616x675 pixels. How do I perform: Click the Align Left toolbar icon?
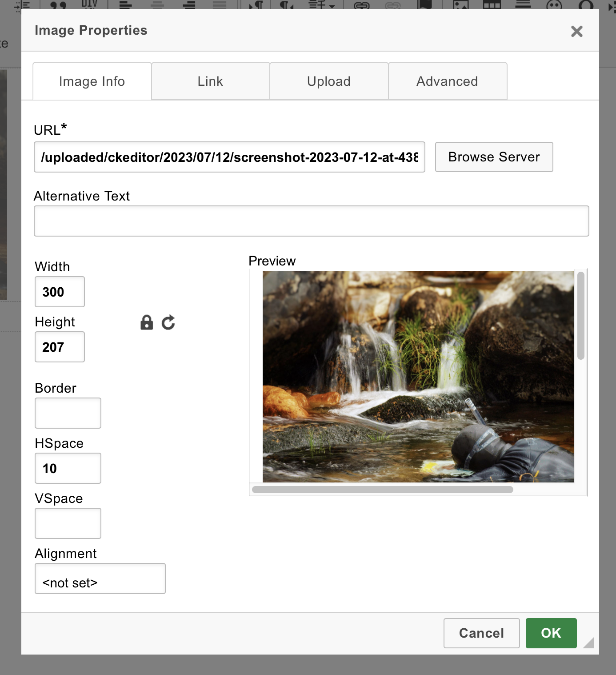126,5
